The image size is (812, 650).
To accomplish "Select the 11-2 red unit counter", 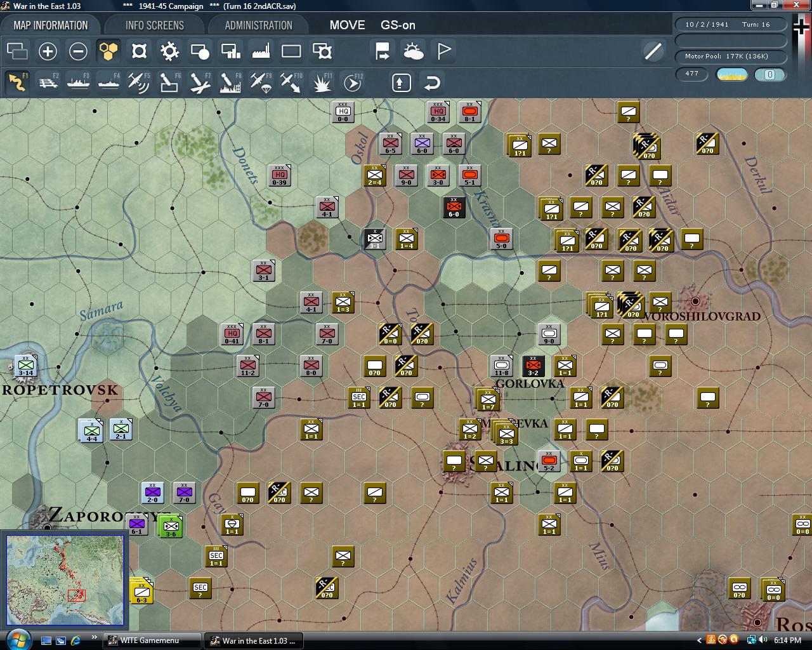I will coord(248,366).
